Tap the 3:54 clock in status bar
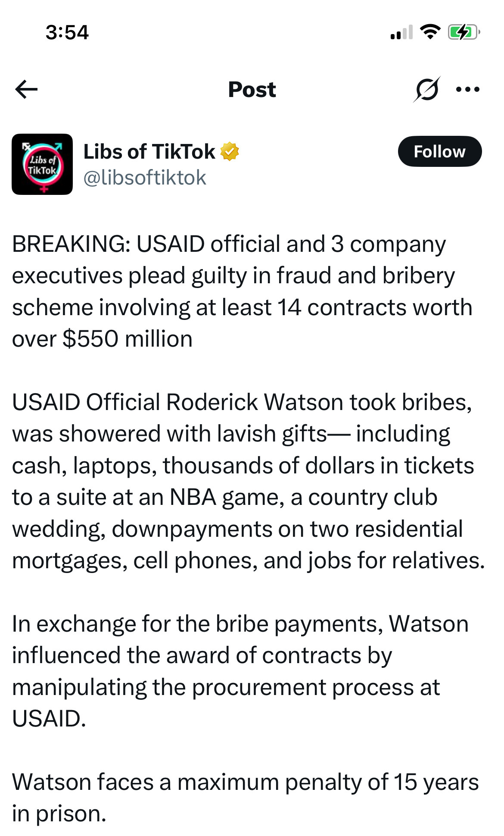Screen dimensions: 504x836 coord(67,32)
